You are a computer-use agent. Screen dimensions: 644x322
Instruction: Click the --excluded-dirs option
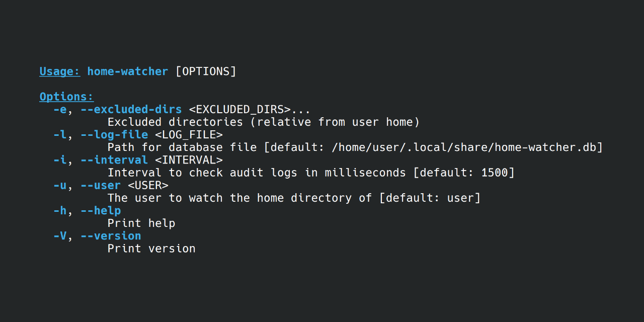[131, 109]
